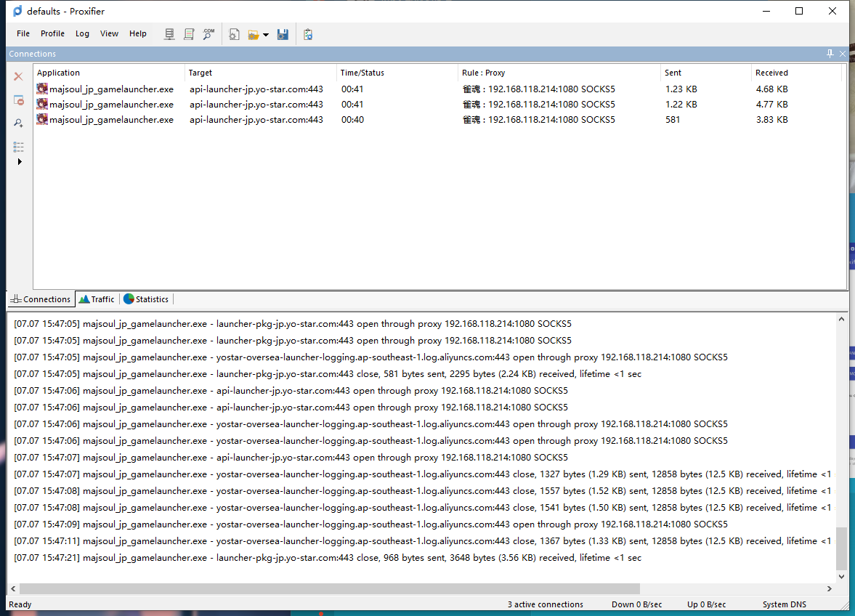
Task: Select the Received value 3.83 KB
Action: tap(771, 119)
